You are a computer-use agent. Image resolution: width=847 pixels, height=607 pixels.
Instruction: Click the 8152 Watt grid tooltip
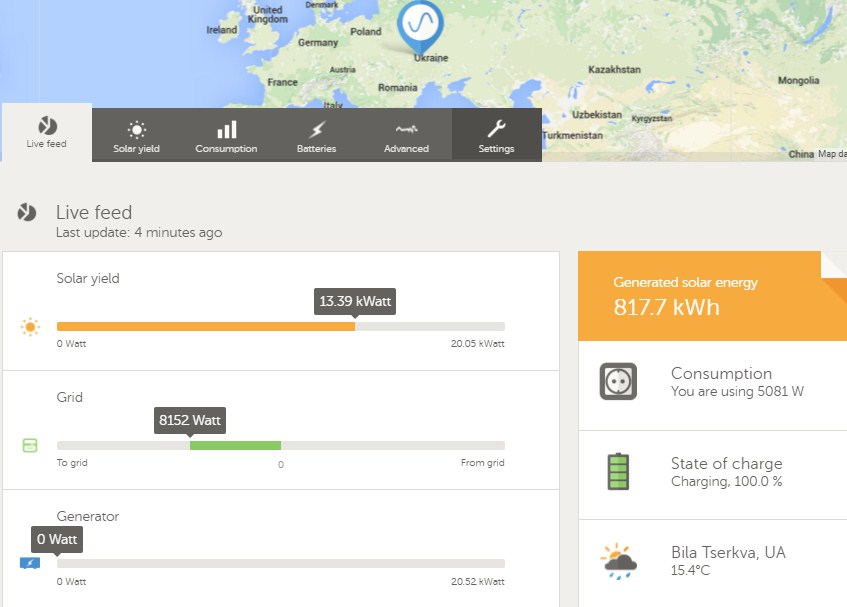[x=190, y=420]
